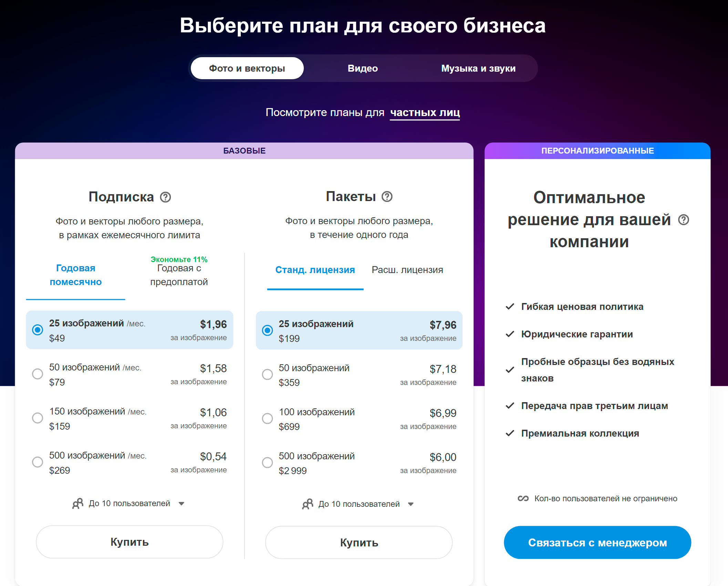This screenshot has height=586, width=728.
Task: Click the $0,54 per-image price
Action: 213,457
